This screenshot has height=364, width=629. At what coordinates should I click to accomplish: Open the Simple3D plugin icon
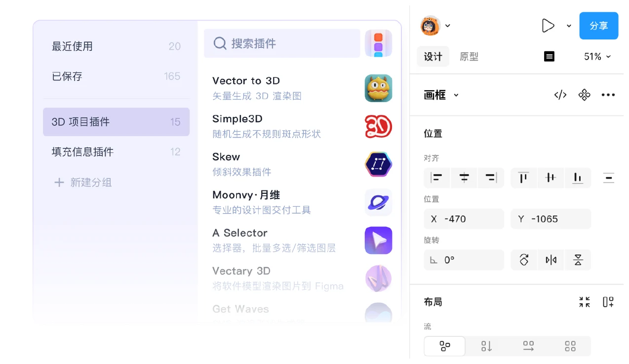click(x=378, y=126)
